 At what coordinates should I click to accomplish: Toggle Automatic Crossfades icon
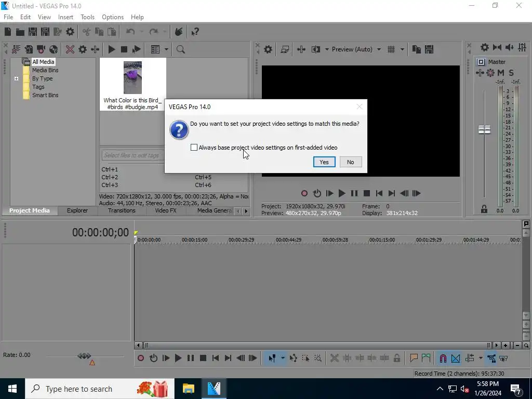456,358
